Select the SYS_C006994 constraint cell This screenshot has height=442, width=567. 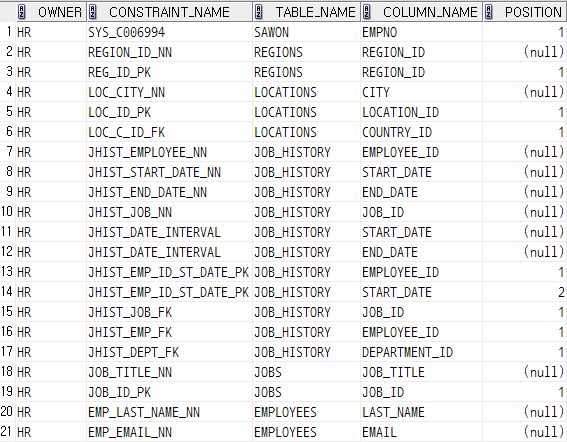[169, 32]
